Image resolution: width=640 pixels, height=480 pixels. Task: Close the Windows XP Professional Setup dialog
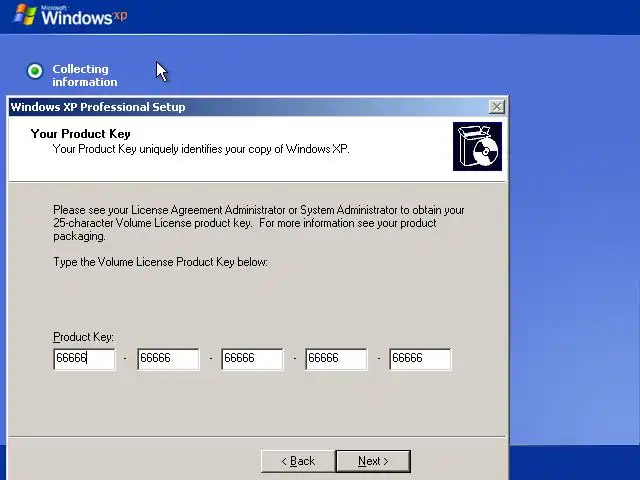pyautogui.click(x=496, y=107)
